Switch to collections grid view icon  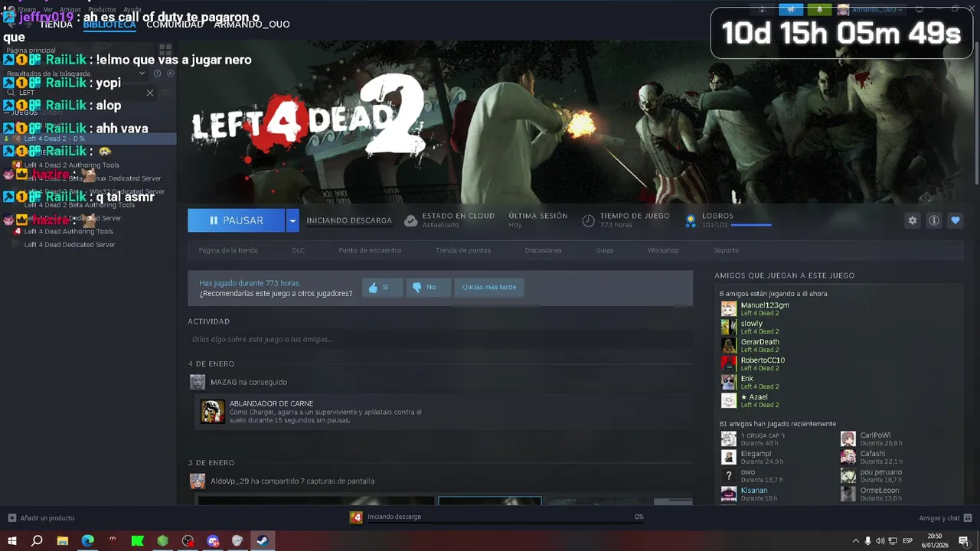pyautogui.click(x=165, y=50)
